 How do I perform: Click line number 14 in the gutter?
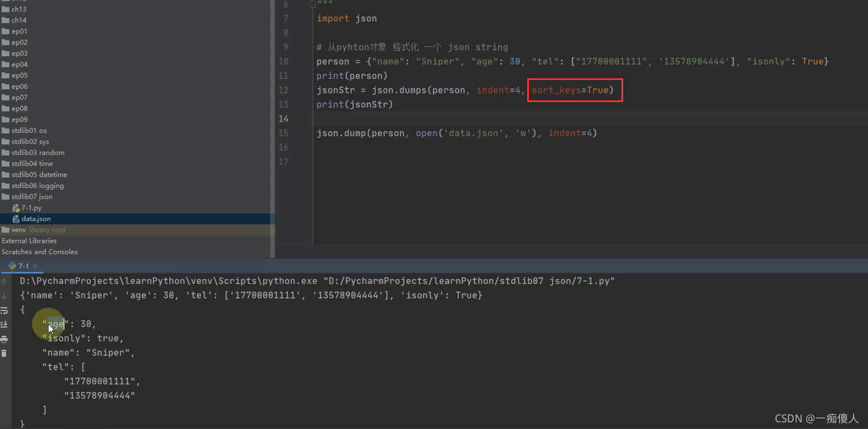283,119
